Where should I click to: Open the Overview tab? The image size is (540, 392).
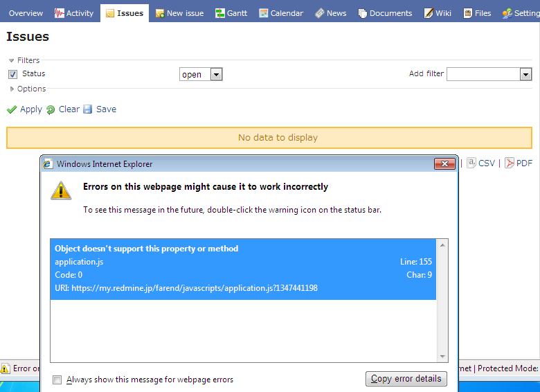pyautogui.click(x=26, y=13)
